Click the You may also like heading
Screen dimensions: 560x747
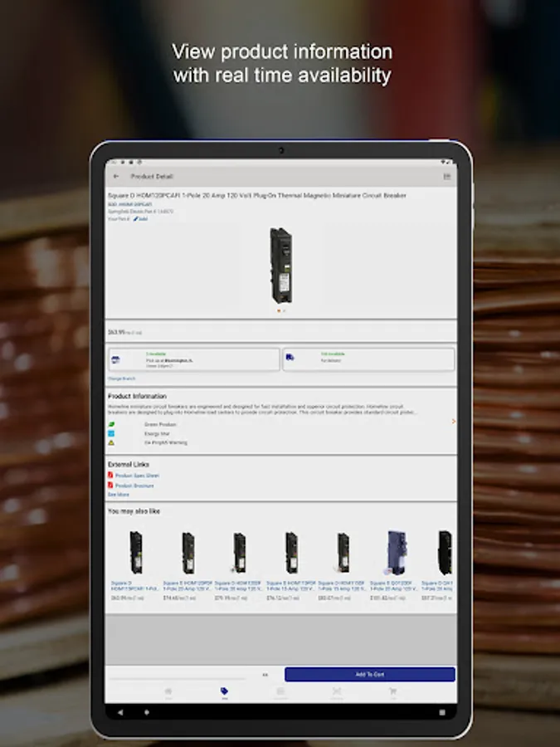click(x=134, y=511)
